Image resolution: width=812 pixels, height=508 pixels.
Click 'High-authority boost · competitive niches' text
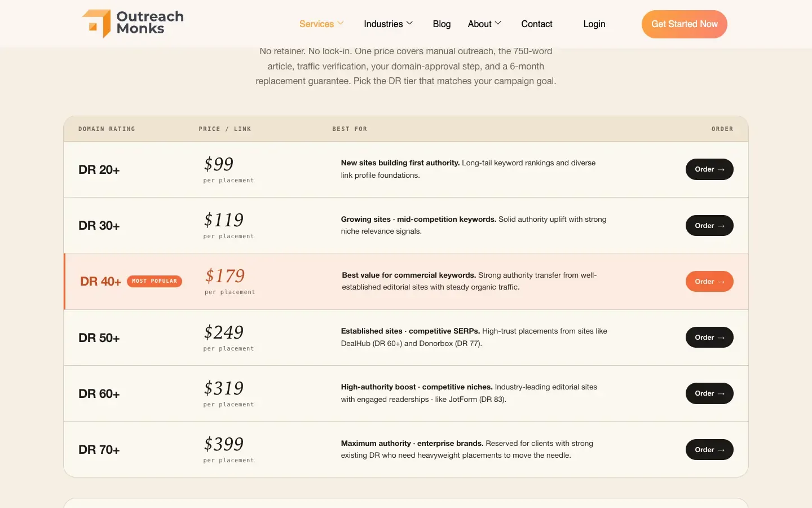417,387
